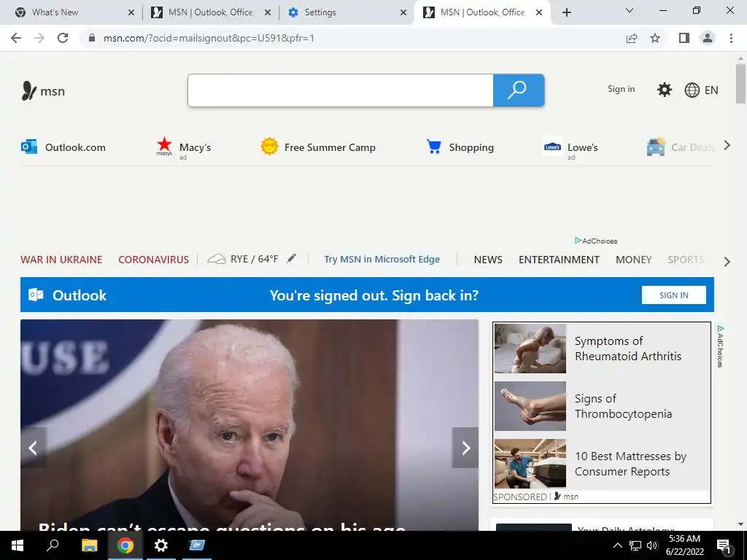The width and height of the screenshot is (747, 560).
Task: Edit weather location with pencil icon
Action: (292, 259)
